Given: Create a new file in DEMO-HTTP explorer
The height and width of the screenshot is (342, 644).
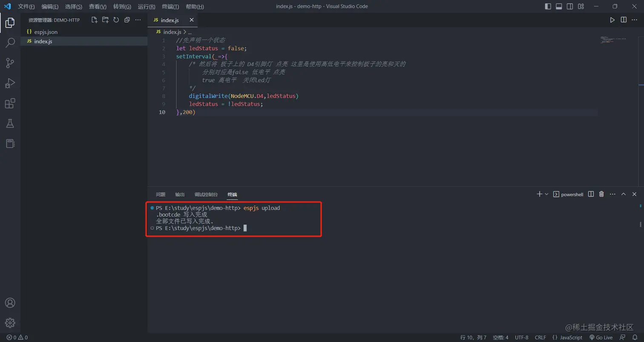Looking at the screenshot, I should point(95,20).
